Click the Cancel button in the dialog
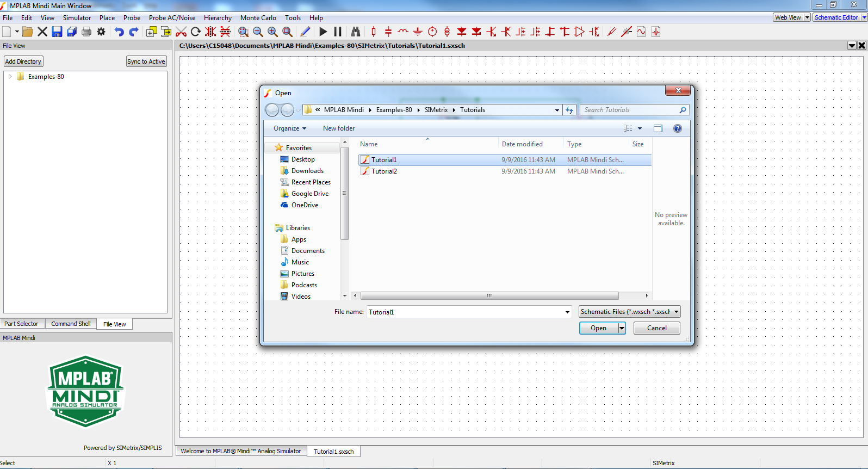Screen dimensions: 868x469 tap(657, 328)
